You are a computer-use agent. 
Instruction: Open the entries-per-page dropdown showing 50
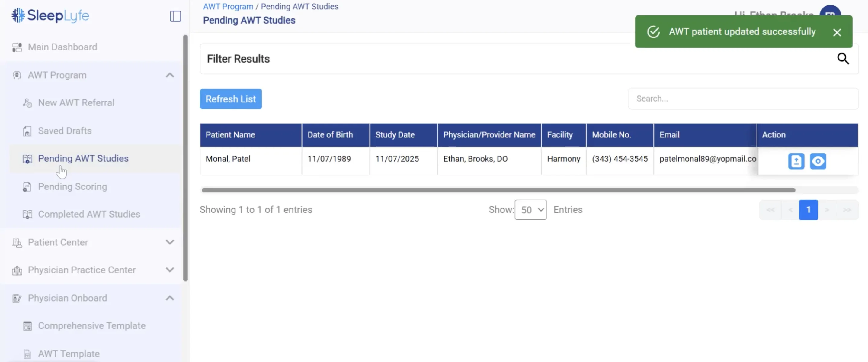point(530,209)
